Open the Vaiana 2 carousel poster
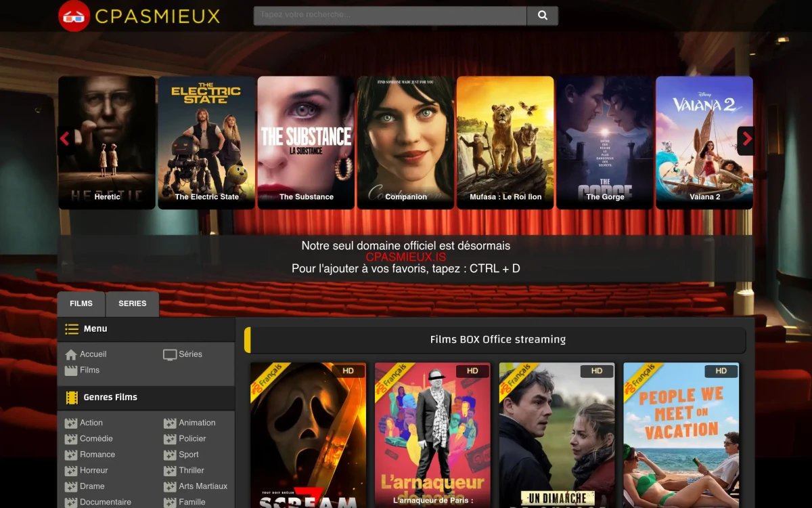Viewport: 812px width, 508px height. [704, 142]
